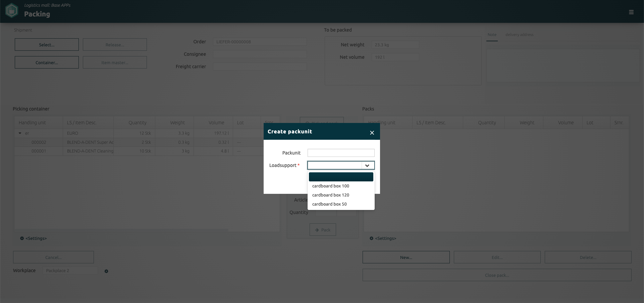644x303 pixels.
Task: Click the Consignee field
Action: [260, 54]
